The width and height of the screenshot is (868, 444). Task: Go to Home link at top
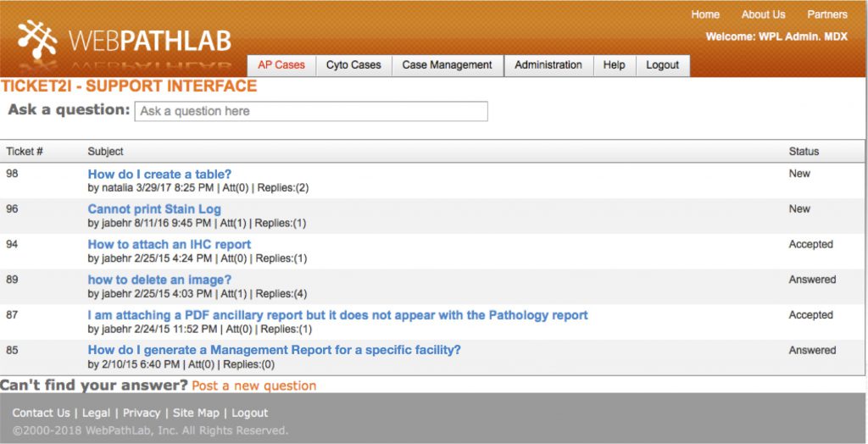point(705,15)
